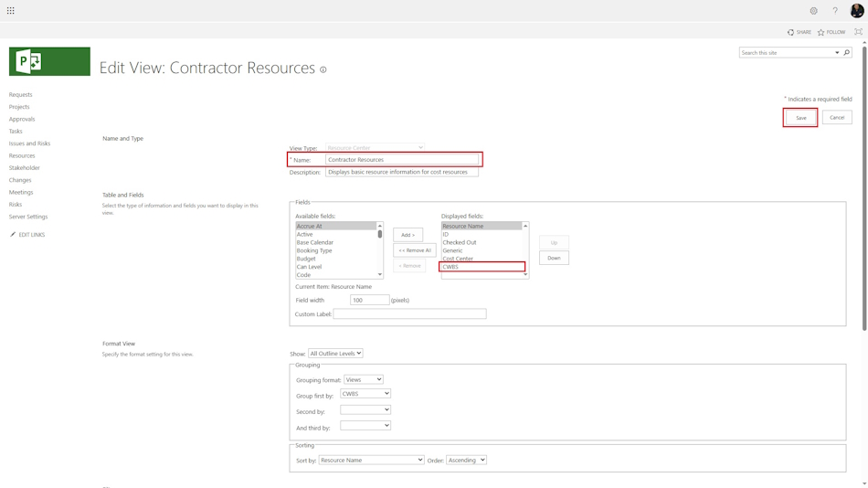Click the Share icon
The width and height of the screenshot is (868, 488).
coord(790,32)
